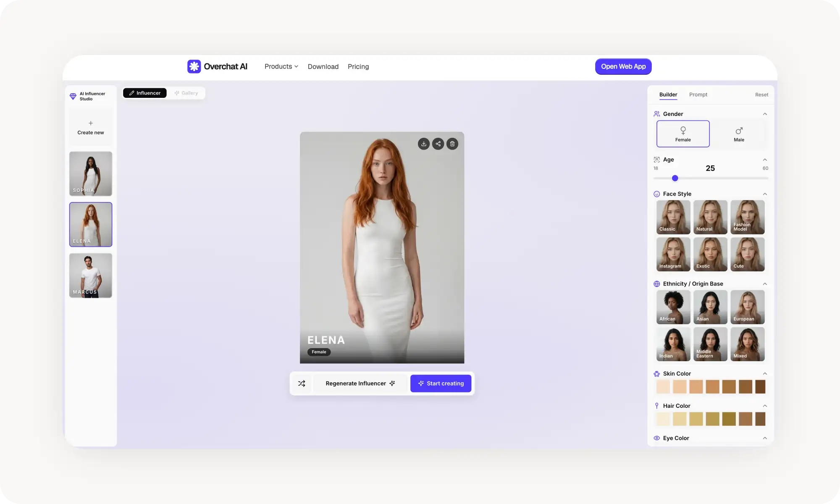840x504 pixels.
Task: Select the Male gender option
Action: click(738, 134)
